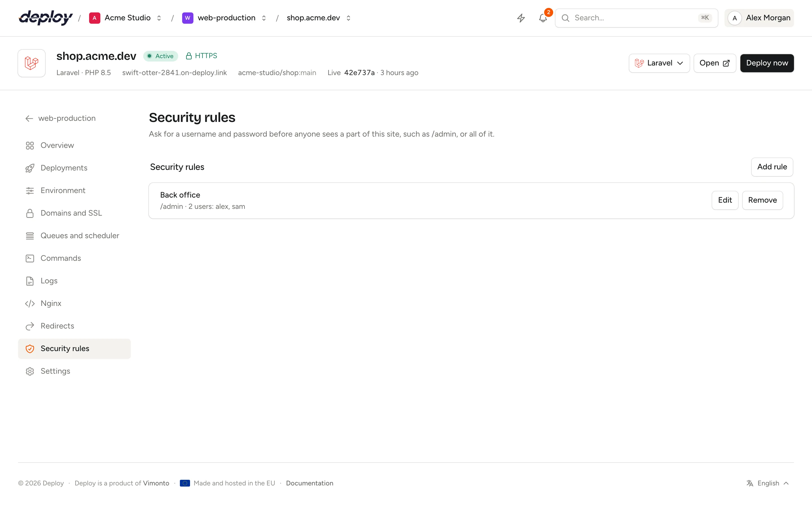The image size is (812, 508).
Task: Open the lightning bolt quick actions icon
Action: 521,18
